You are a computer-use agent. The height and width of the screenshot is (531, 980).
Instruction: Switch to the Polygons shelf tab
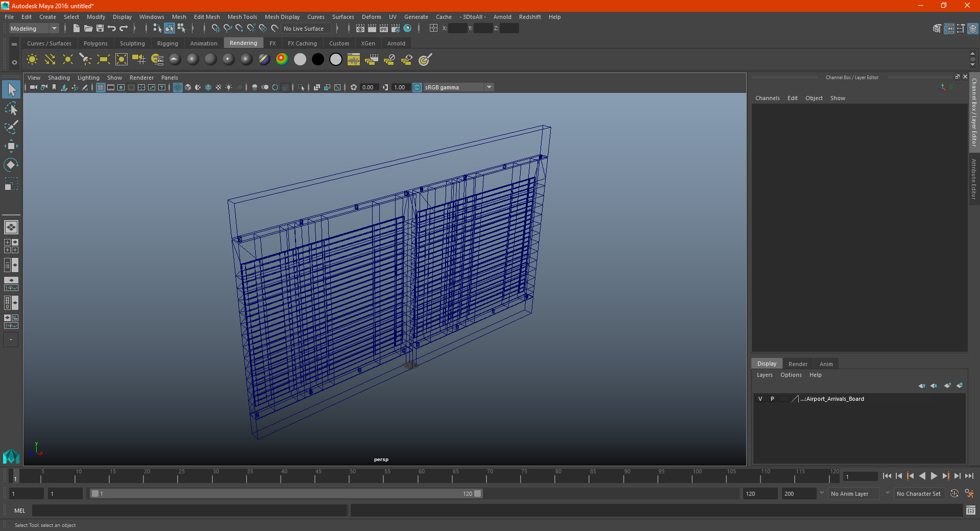pos(95,43)
